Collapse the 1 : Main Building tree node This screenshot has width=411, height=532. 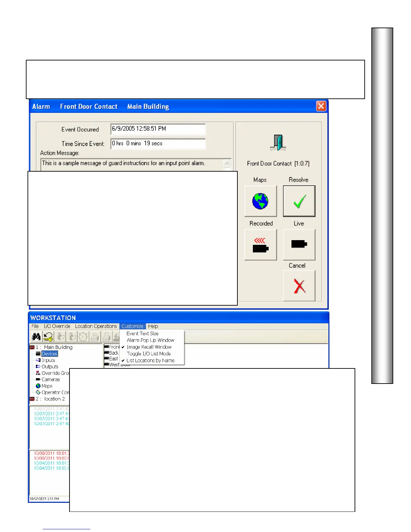pyautogui.click(x=32, y=347)
